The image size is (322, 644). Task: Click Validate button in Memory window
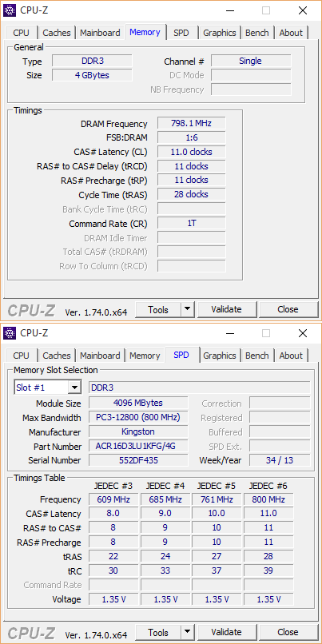pos(227,309)
